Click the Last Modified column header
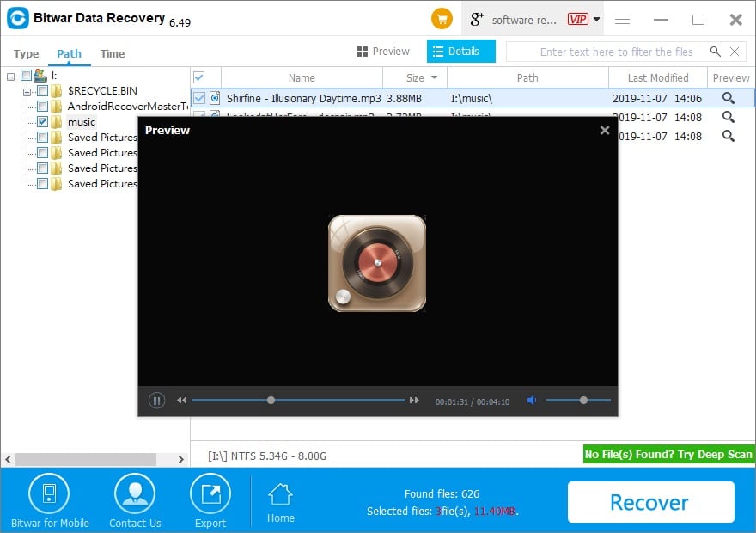Screen dimensions: 756x533 (658, 77)
